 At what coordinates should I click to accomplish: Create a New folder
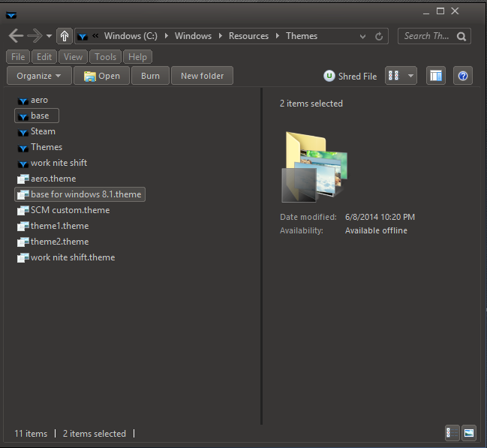pos(202,76)
